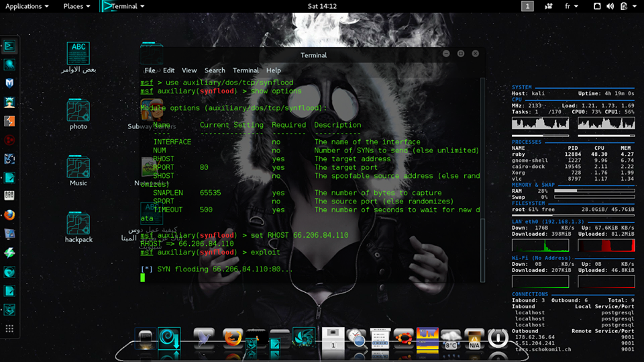Launch Firefox from the bottom dock
The height and width of the screenshot is (362, 644).
point(233,338)
